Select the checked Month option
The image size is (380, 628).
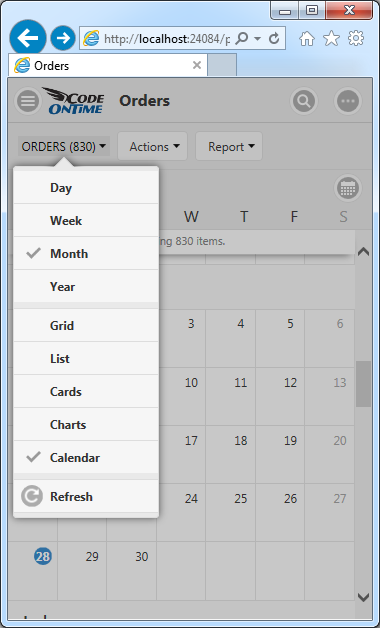[86, 254]
